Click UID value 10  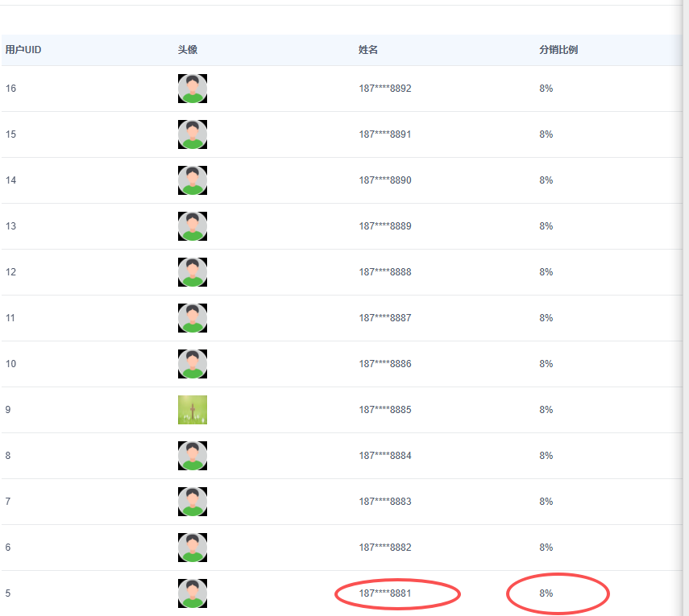[x=10, y=364]
